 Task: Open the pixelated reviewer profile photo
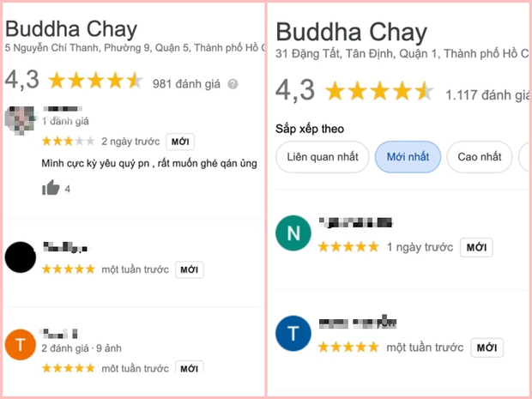click(x=20, y=120)
